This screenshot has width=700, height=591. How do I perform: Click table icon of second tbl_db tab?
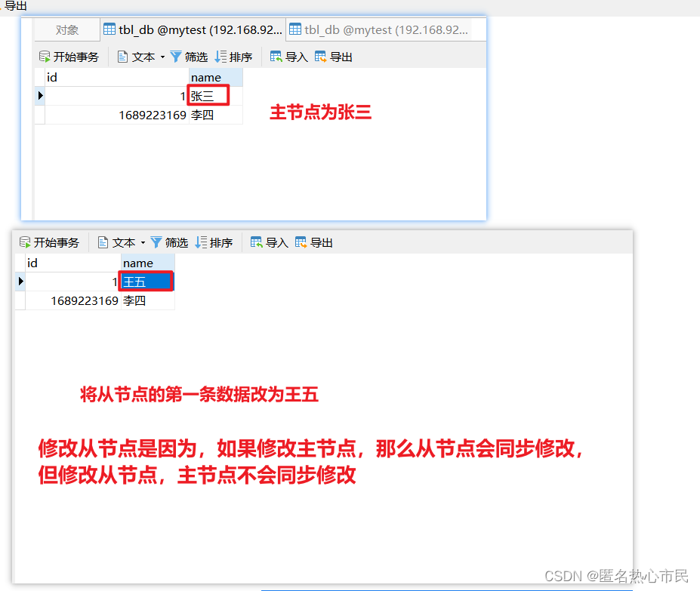(x=295, y=29)
